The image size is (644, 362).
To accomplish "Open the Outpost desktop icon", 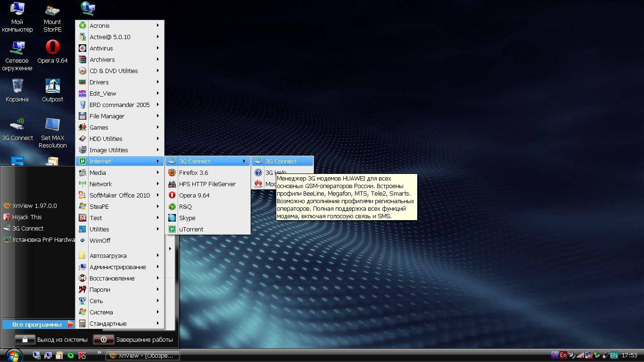I will (x=52, y=86).
